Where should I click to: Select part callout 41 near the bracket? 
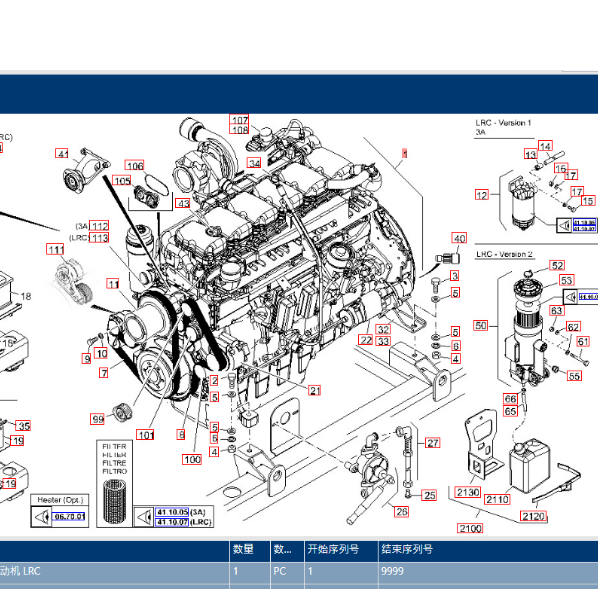62,153
